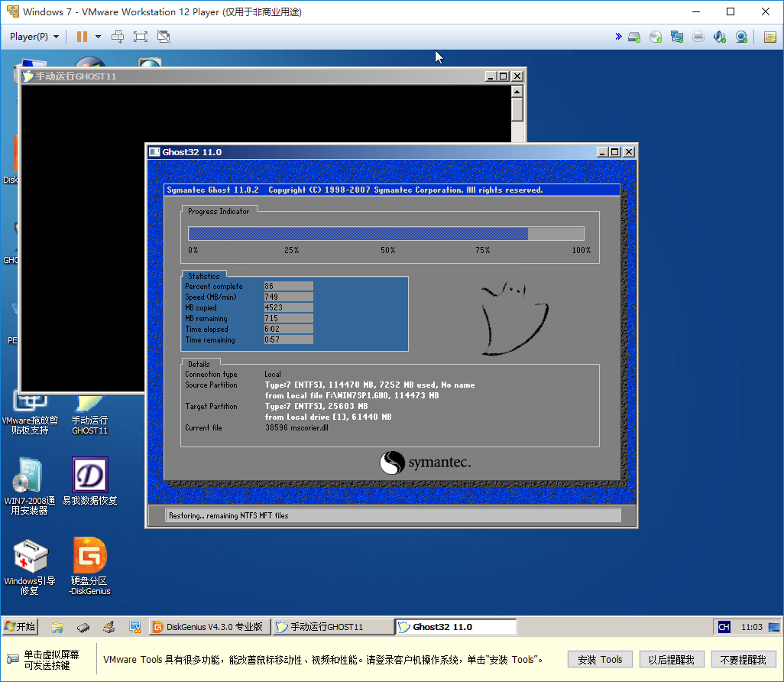Click scroll-up arrow in 手动运行GHOST11 window
Screen dimensions: 784x682
point(517,92)
